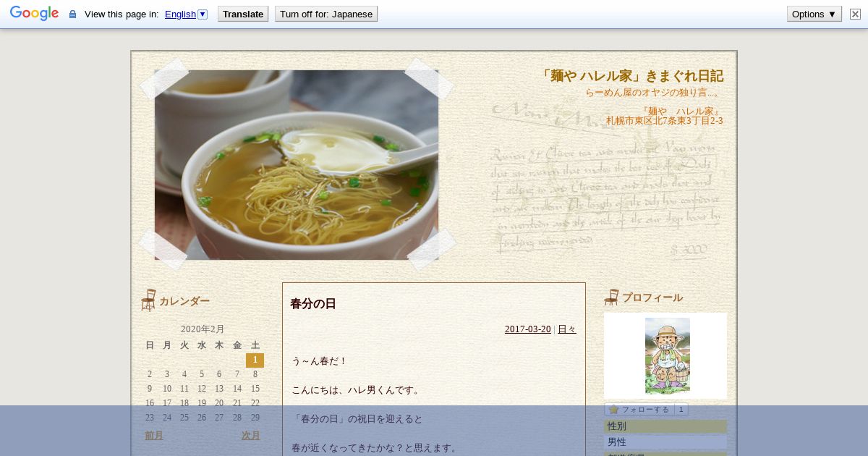The height and width of the screenshot is (456, 868).
Task: Go to previous month 前月
Action: (154, 436)
